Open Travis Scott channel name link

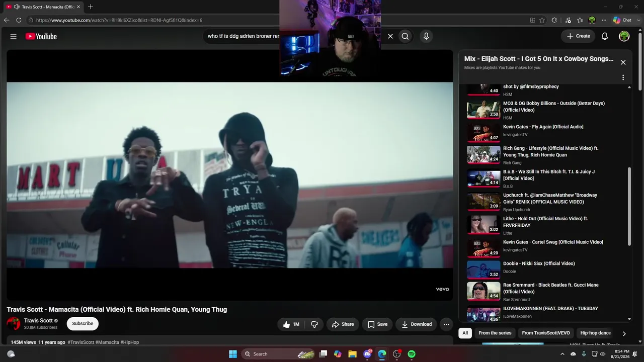[38, 321]
